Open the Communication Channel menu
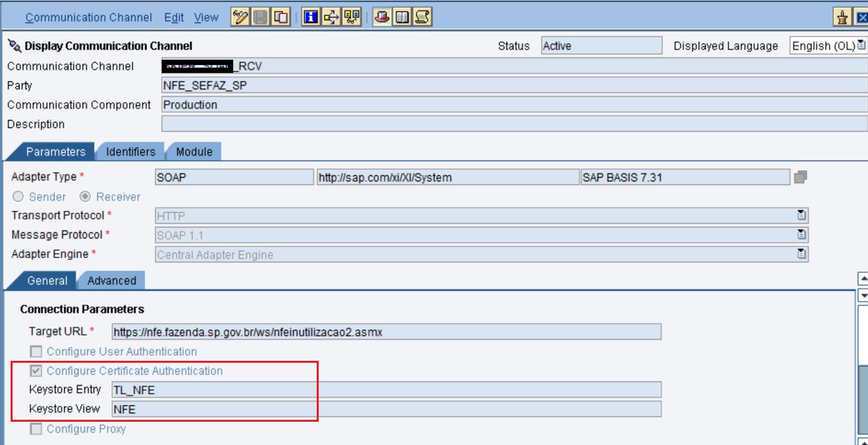This screenshot has height=445, width=868. 89,18
